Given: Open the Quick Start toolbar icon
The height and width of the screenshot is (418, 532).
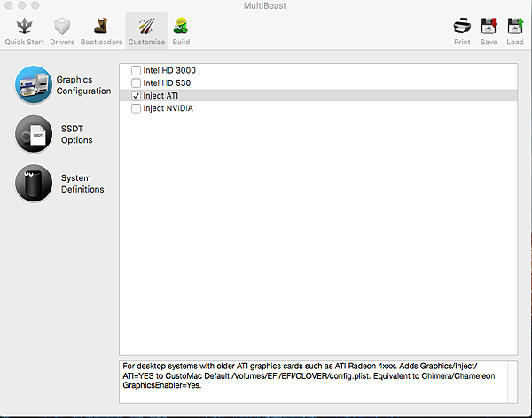Looking at the screenshot, I should pyautogui.click(x=25, y=26).
